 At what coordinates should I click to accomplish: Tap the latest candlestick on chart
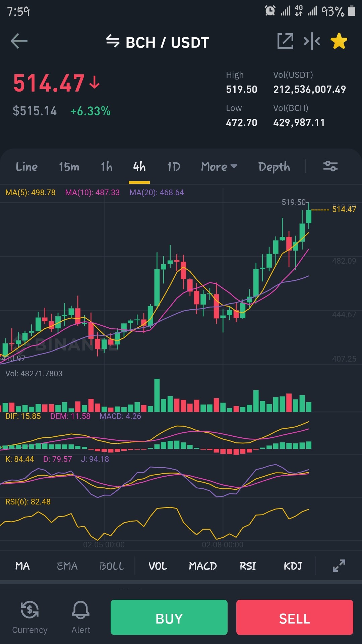pos(309,216)
